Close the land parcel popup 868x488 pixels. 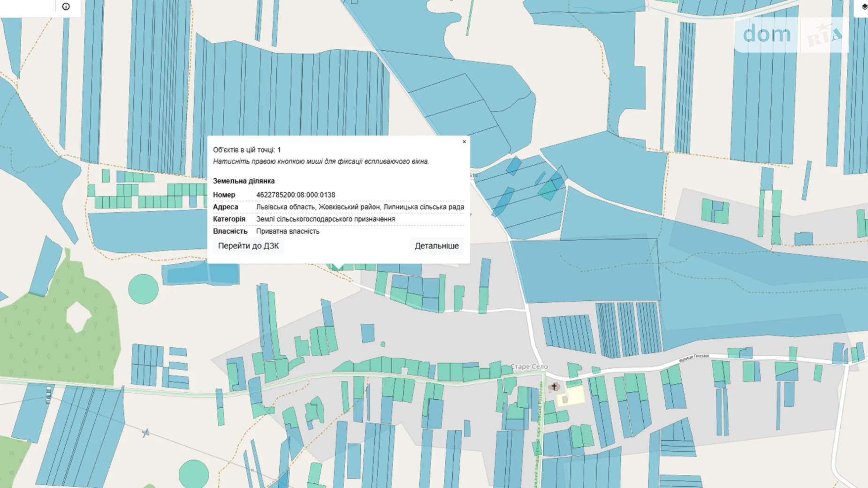tap(464, 142)
